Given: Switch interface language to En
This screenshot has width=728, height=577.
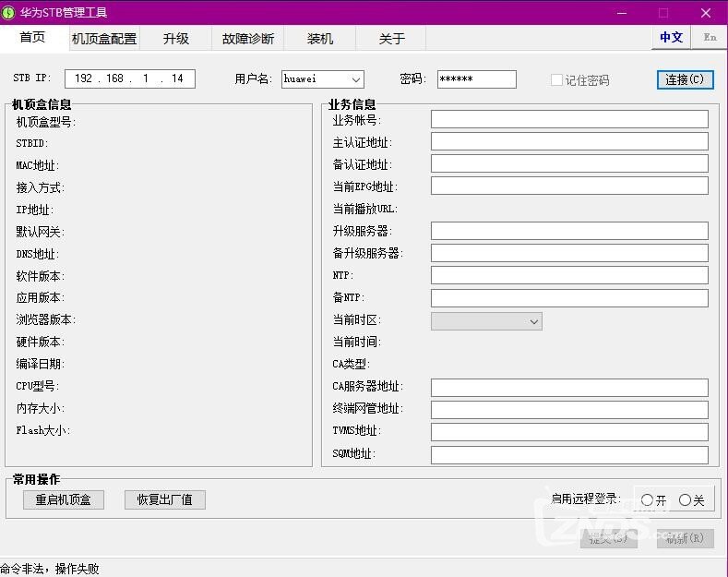Looking at the screenshot, I should [710, 37].
